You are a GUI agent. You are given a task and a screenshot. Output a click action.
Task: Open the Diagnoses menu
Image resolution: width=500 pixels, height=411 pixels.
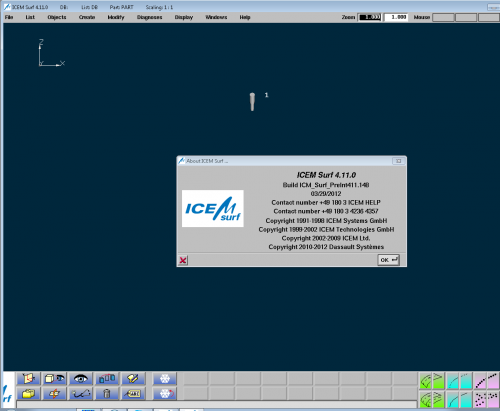tap(149, 17)
